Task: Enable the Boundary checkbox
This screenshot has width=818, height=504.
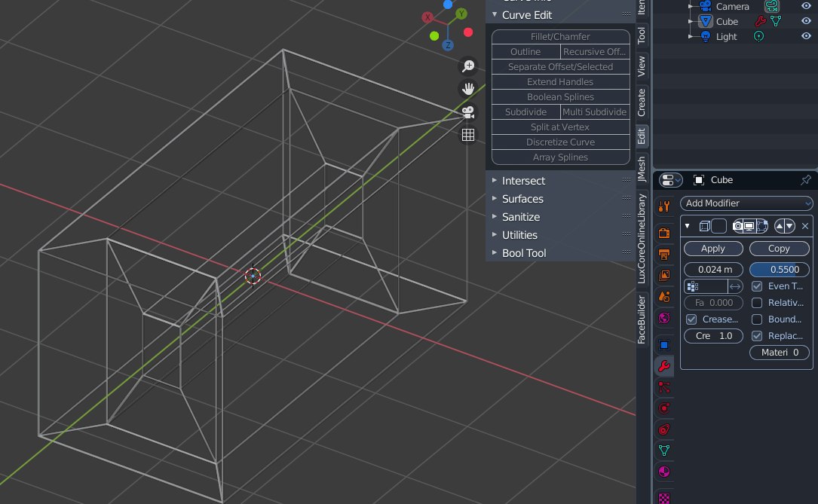Action: 757,319
